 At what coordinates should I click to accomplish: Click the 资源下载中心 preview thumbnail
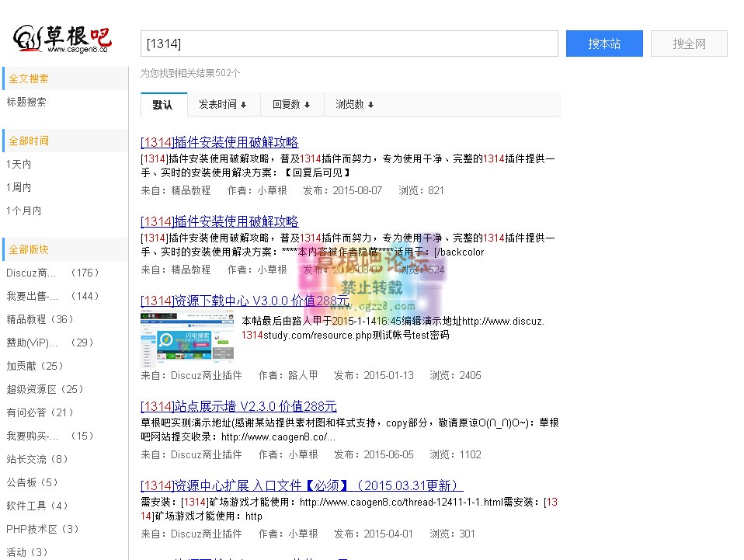[186, 337]
